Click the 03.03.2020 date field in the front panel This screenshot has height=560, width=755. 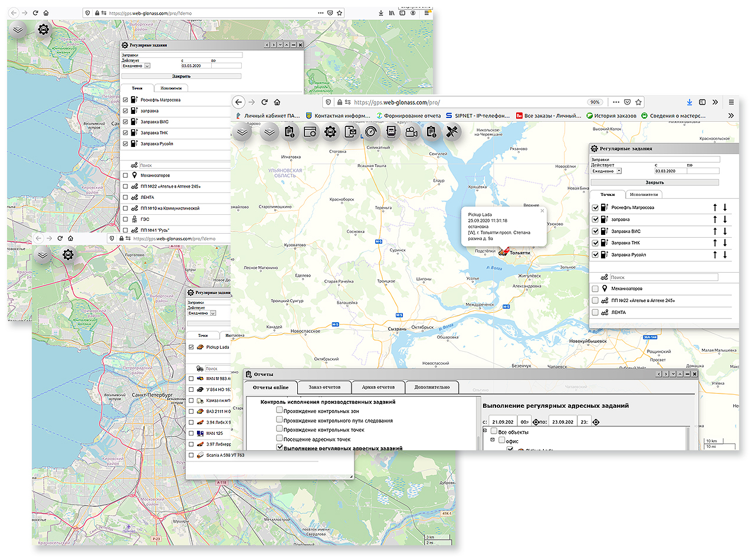(x=669, y=171)
